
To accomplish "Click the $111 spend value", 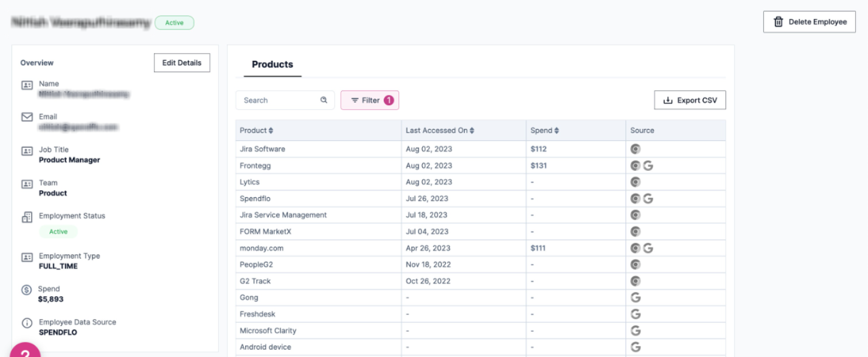I will tap(539, 248).
